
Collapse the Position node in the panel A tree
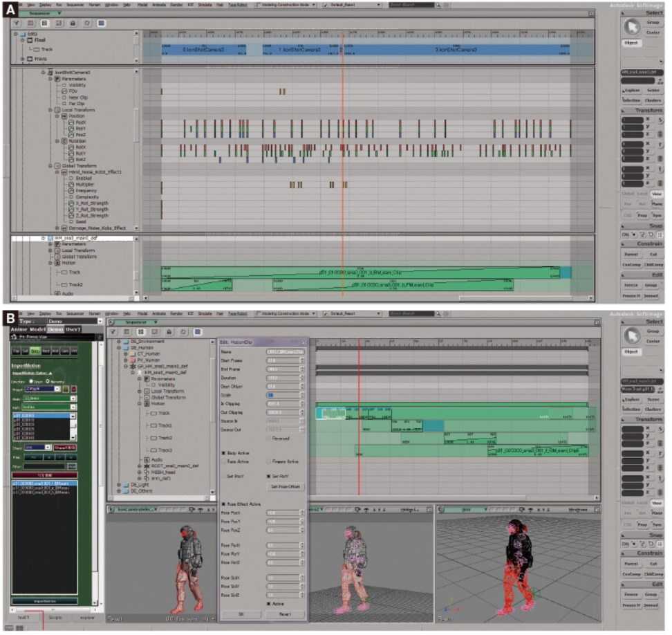(x=57, y=116)
